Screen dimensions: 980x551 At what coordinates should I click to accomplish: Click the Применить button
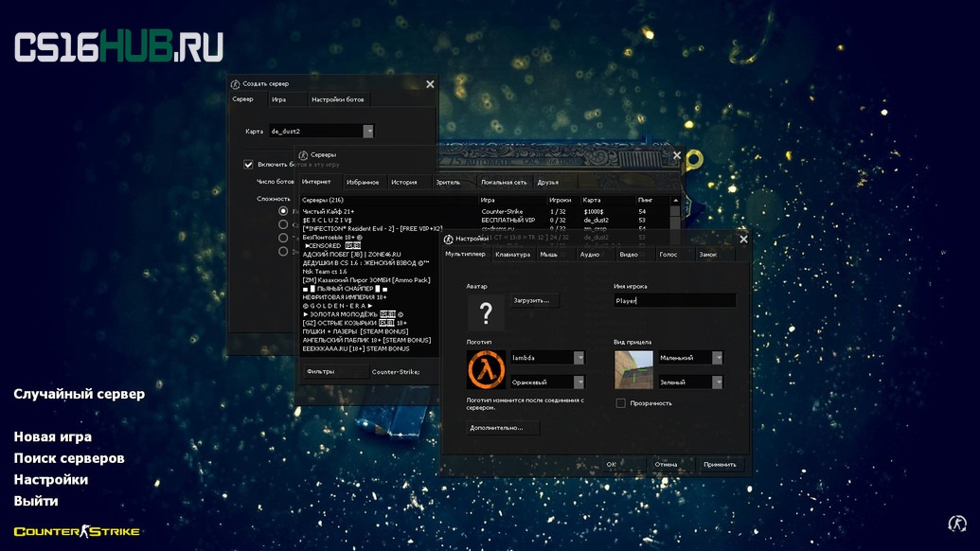pyautogui.click(x=720, y=464)
